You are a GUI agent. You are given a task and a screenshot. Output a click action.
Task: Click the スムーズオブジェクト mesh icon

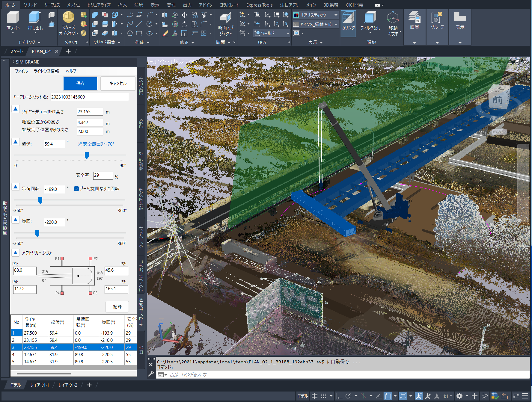click(x=68, y=17)
